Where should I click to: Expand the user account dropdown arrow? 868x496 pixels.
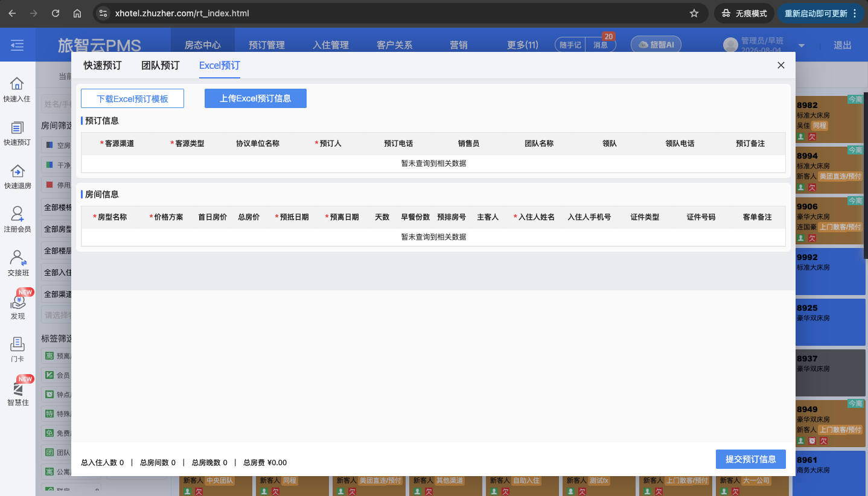click(x=802, y=46)
